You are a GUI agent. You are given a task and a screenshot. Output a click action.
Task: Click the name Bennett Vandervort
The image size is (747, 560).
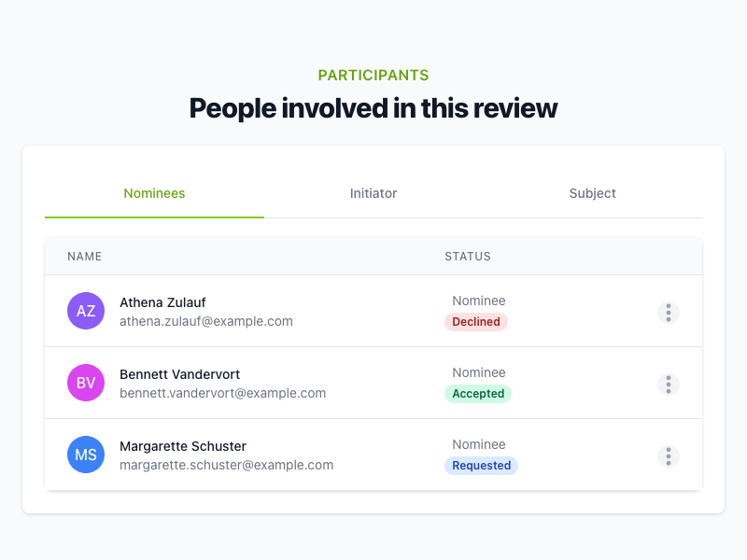[179, 374]
